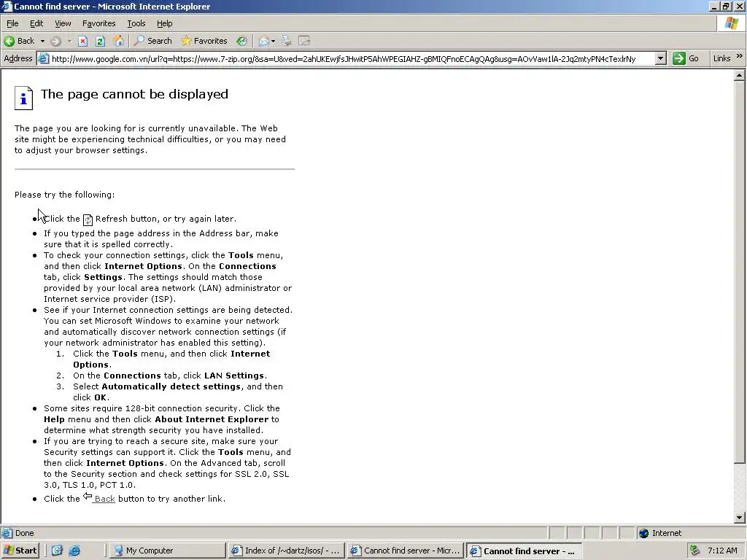Click the page icon in Address bar

tap(43, 58)
